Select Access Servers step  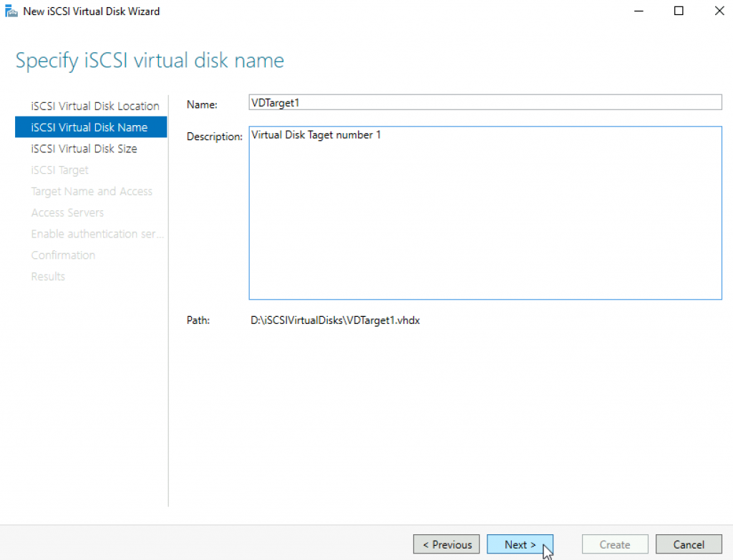67,212
